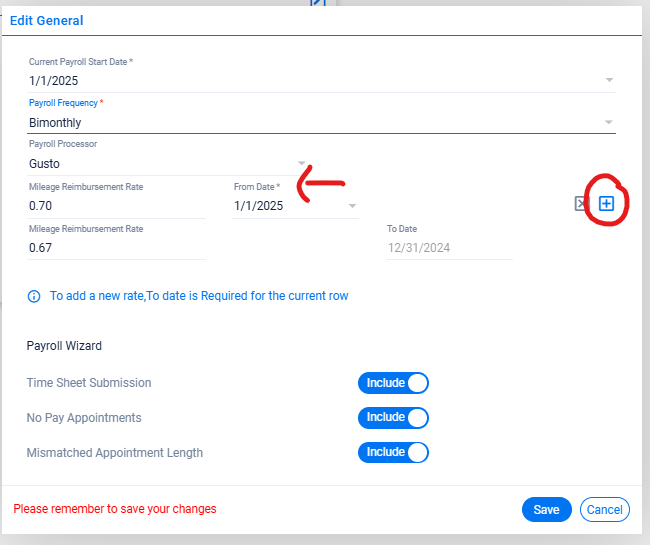
Task: Click the 0.67 mileage rate field
Action: (116, 248)
